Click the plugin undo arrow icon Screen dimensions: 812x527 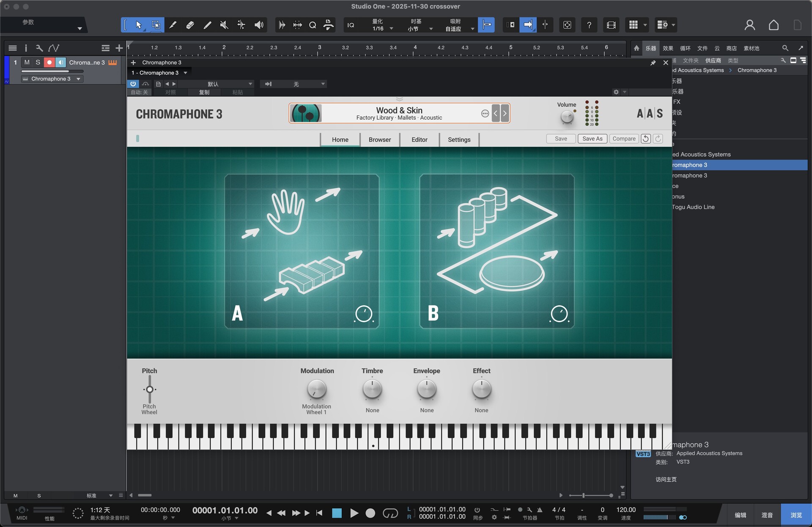[x=645, y=139]
